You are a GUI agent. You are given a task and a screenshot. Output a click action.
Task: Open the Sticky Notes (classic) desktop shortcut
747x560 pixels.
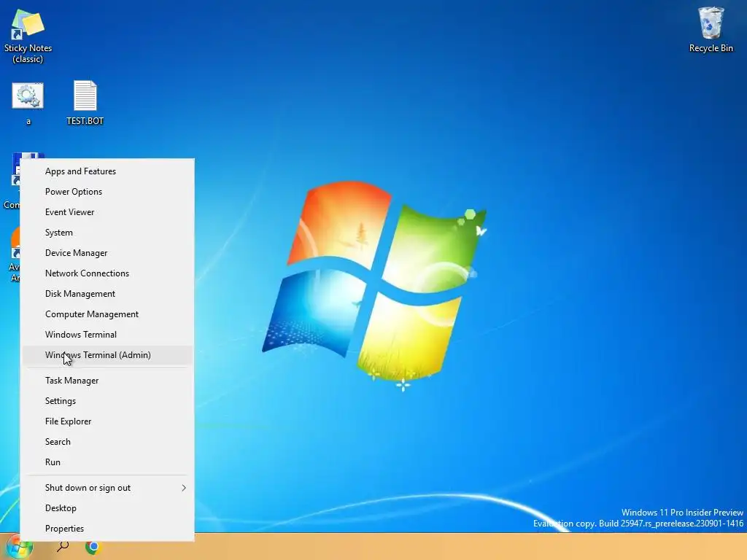[28, 36]
